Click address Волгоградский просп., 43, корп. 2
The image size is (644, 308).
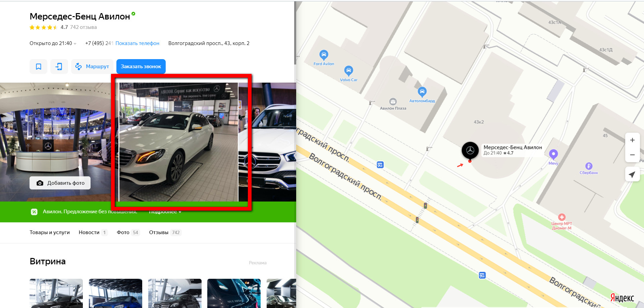tap(209, 43)
